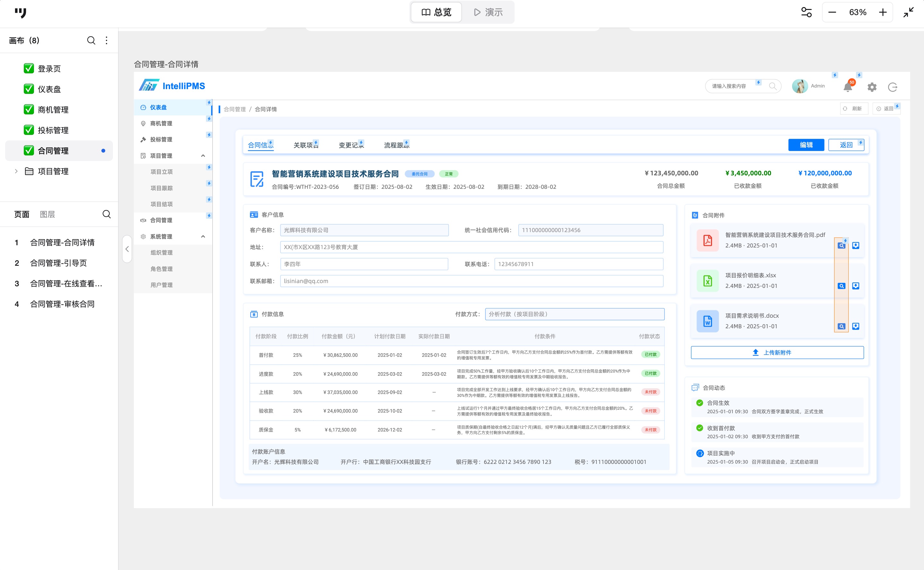Toggle the green checkbox next to 仪表盘 canvas
The width and height of the screenshot is (924, 570).
pos(29,89)
